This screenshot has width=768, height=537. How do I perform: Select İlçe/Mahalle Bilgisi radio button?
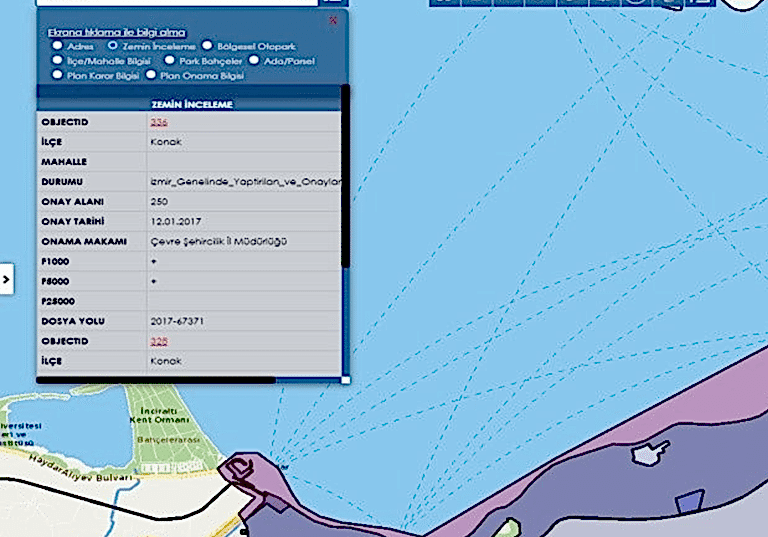click(58, 60)
